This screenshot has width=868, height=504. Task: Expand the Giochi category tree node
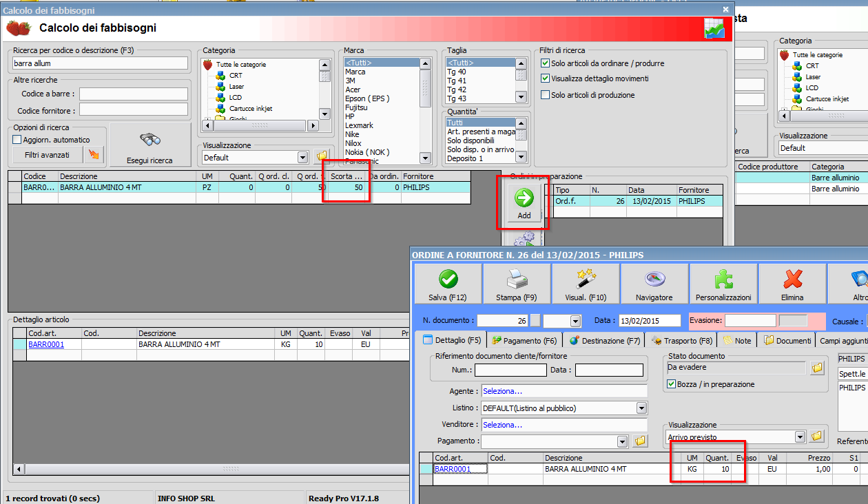point(207,119)
